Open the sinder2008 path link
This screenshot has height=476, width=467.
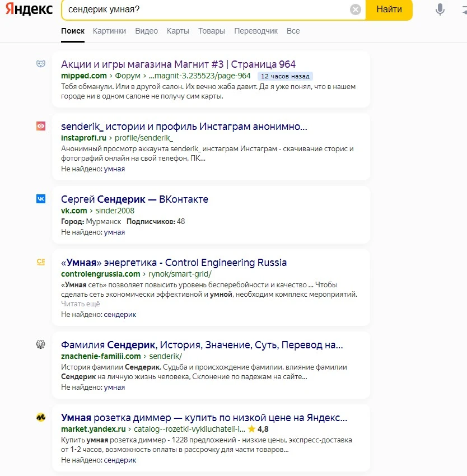click(x=114, y=211)
